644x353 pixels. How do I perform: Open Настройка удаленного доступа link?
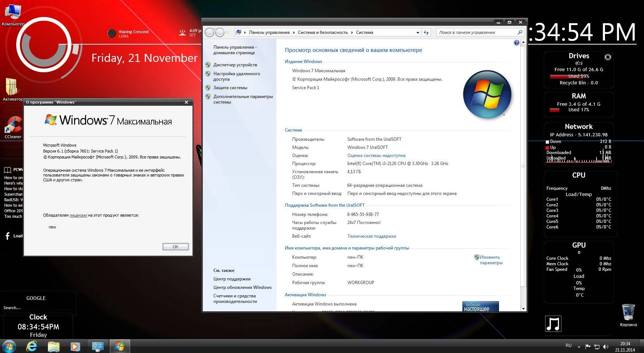coord(237,76)
